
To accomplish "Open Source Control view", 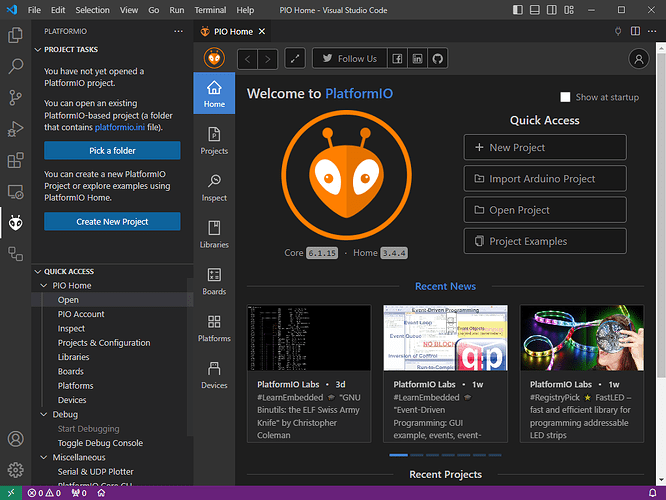I will tap(15, 98).
